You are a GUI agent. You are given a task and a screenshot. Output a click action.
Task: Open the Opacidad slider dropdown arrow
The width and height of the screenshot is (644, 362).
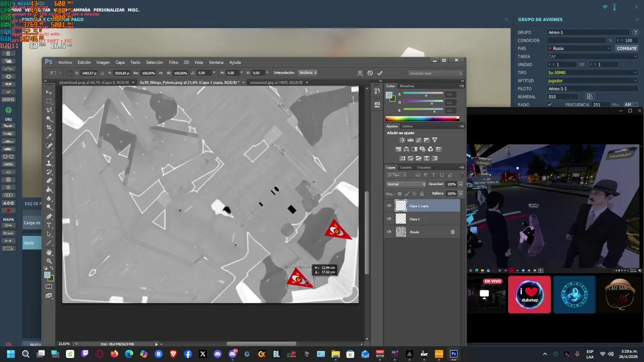point(460,184)
